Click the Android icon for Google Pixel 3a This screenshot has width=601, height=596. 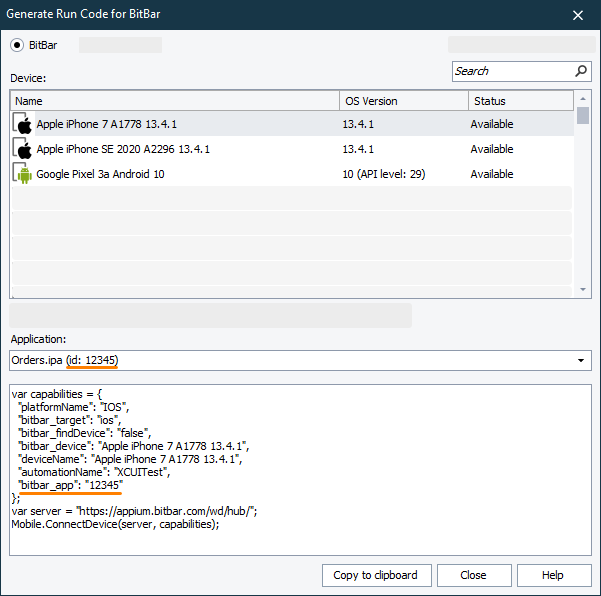(23, 174)
